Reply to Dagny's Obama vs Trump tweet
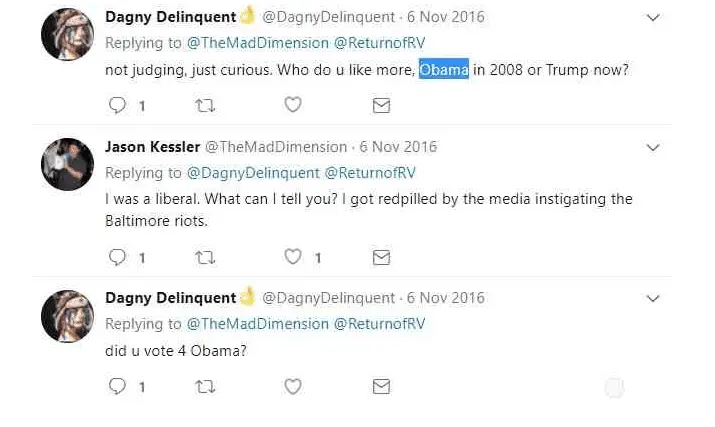 (117, 105)
